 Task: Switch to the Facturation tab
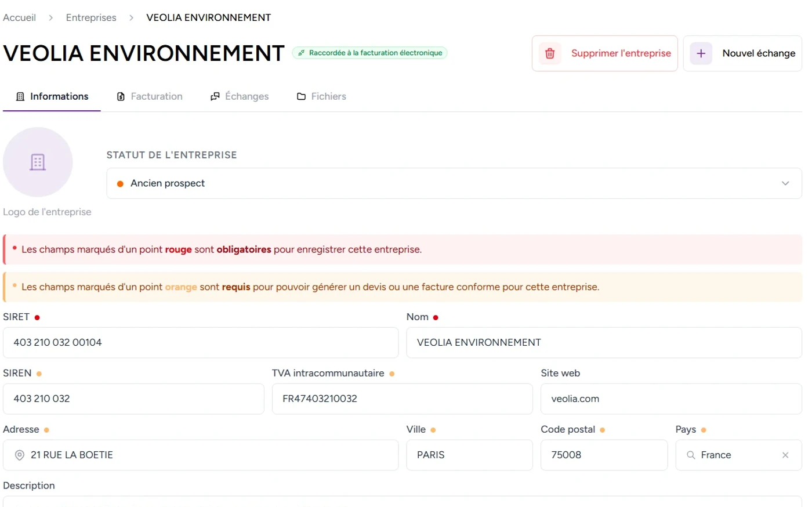pos(150,96)
